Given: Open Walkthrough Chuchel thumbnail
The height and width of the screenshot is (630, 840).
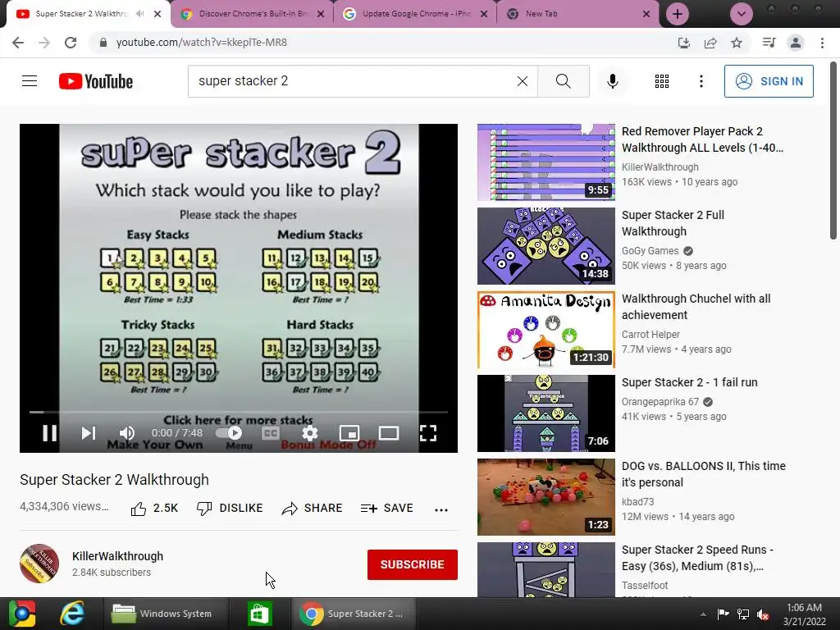Looking at the screenshot, I should (546, 330).
